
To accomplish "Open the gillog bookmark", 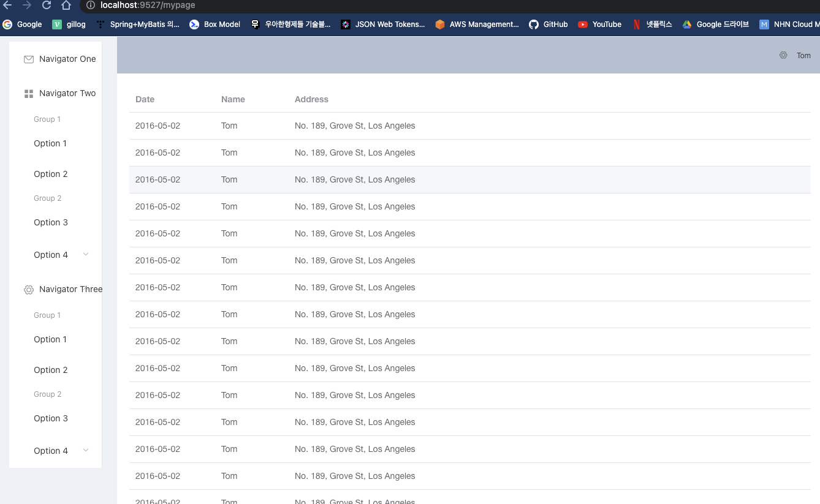I will click(x=69, y=24).
